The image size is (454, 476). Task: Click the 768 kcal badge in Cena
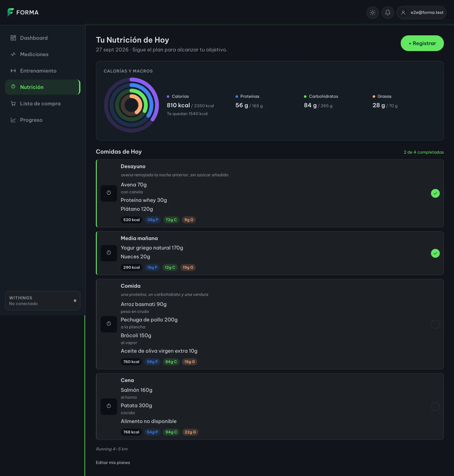[131, 432]
